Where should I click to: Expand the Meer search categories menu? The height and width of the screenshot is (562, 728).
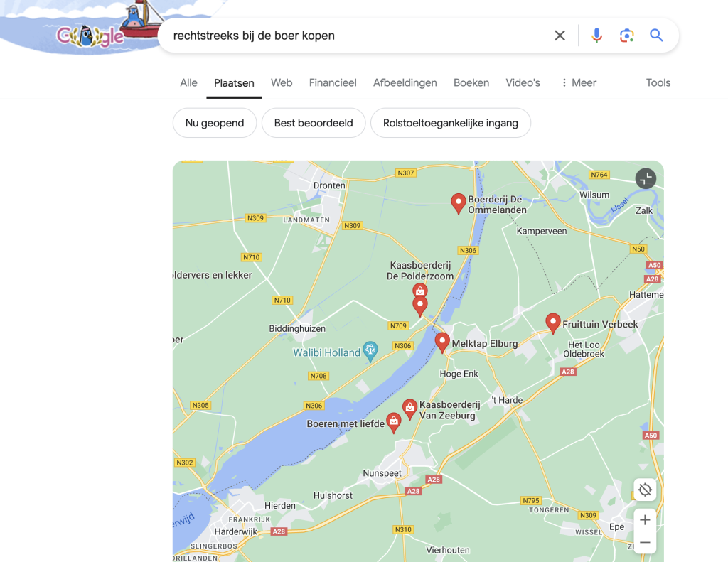coord(578,82)
